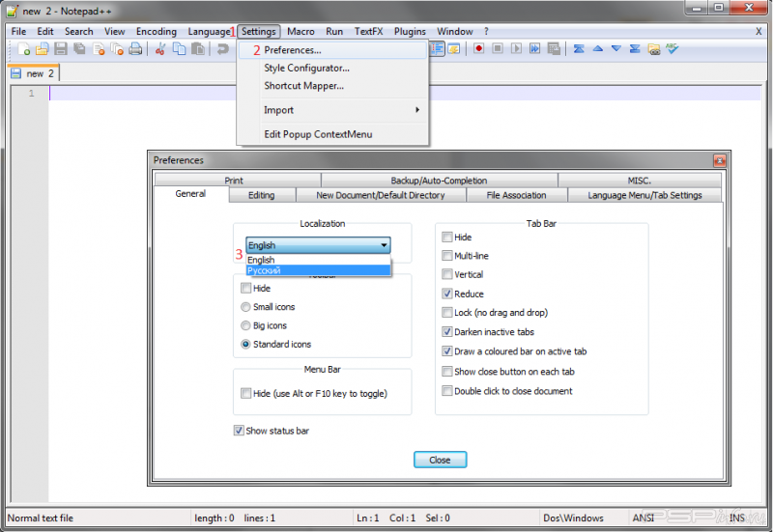Click the Open file folder icon
This screenshot has height=532, width=773.
42,49
